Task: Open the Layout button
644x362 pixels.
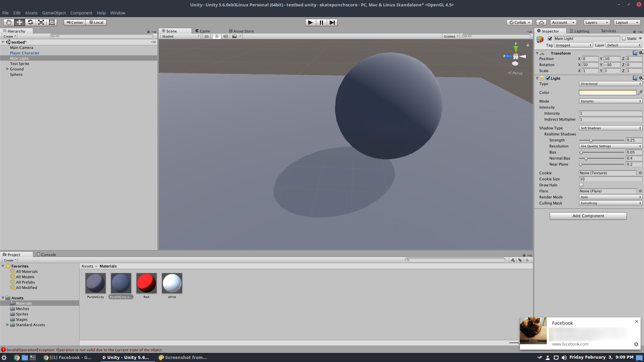Action: tap(627, 22)
